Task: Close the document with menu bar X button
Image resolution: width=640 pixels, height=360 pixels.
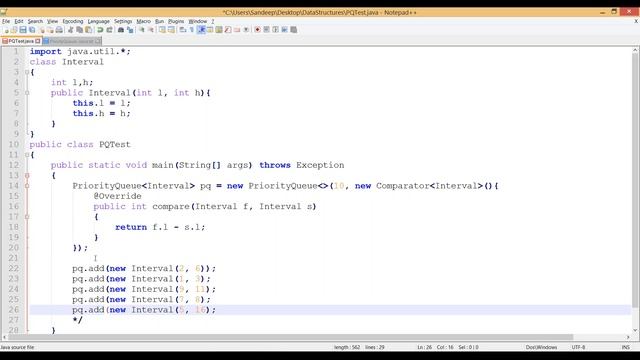Action: point(636,21)
